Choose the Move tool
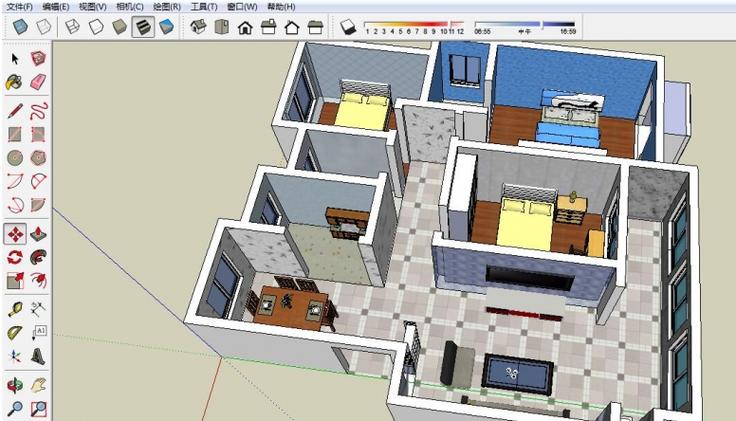This screenshot has width=736, height=421. coord(15,234)
